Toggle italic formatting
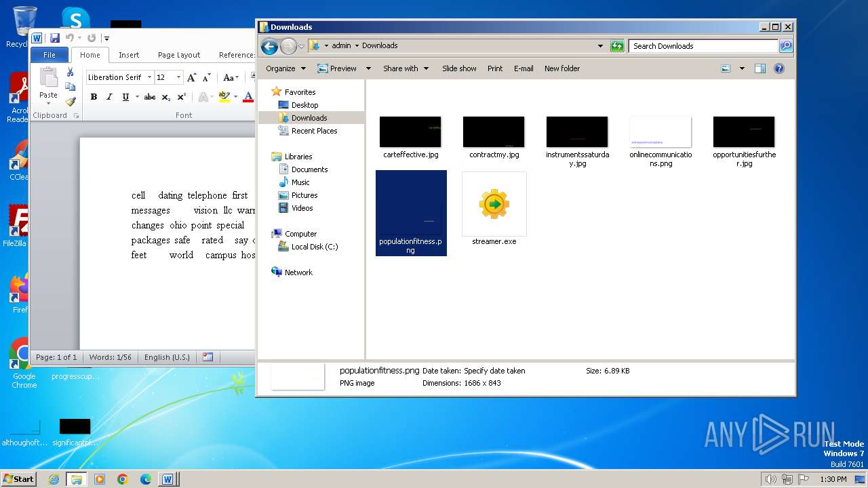 [x=109, y=97]
